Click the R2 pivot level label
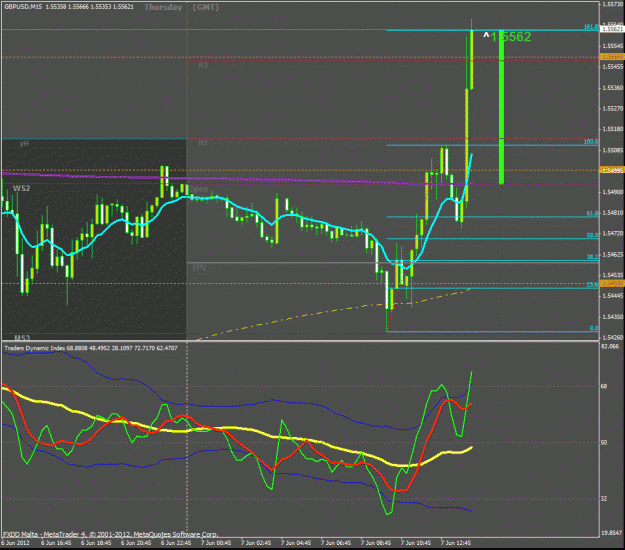Viewport: 625px width, 550px height. [x=203, y=65]
